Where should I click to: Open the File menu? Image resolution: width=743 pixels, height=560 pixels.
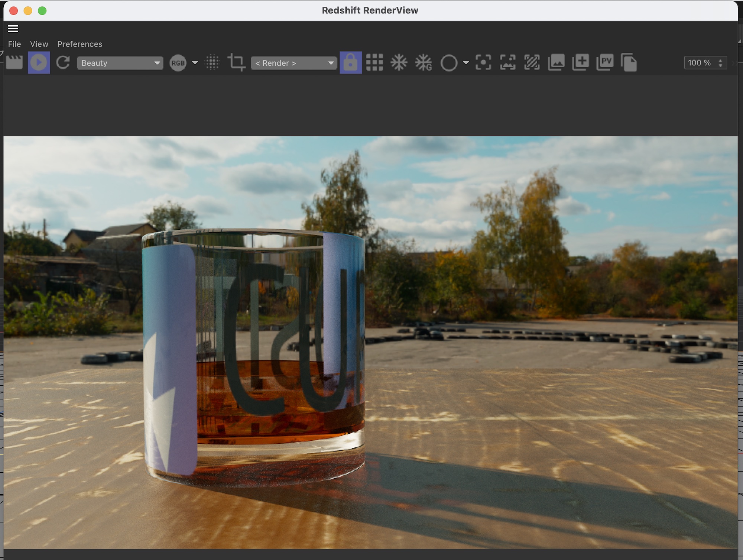[14, 44]
